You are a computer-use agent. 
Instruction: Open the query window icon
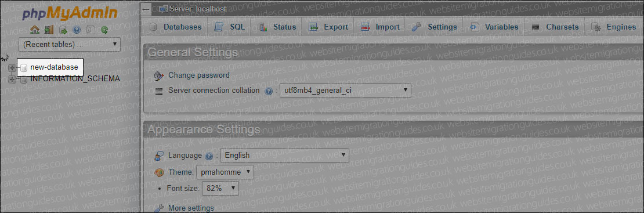[x=63, y=30]
